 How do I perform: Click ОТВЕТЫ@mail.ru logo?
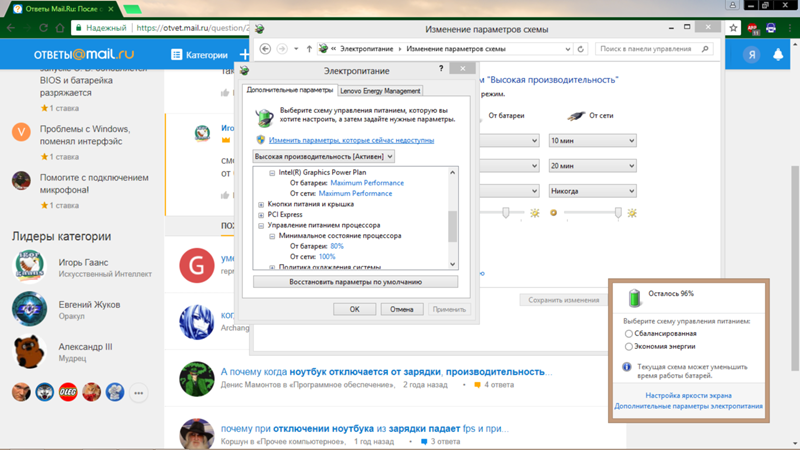pyautogui.click(x=84, y=54)
